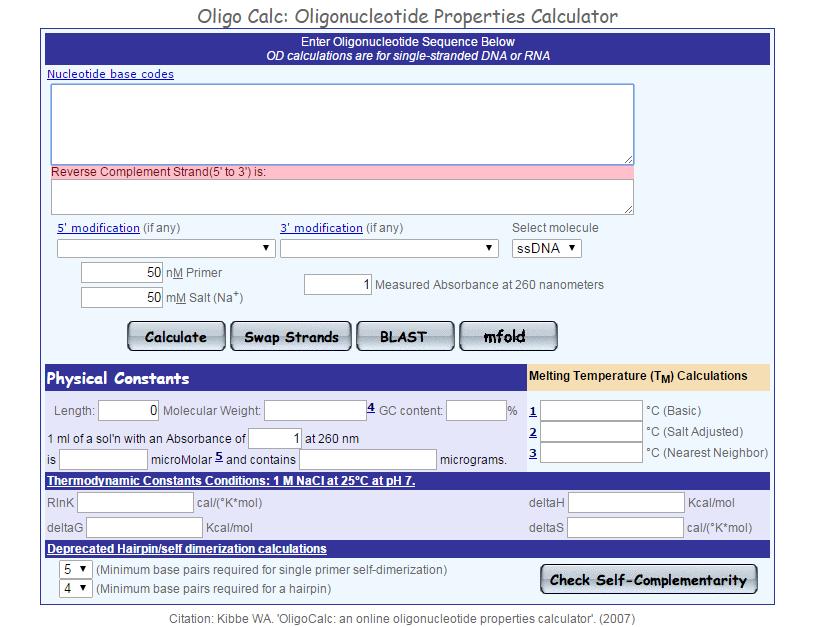The width and height of the screenshot is (813, 627).
Task: Open footnote 5 next to microMolar
Action: click(219, 457)
